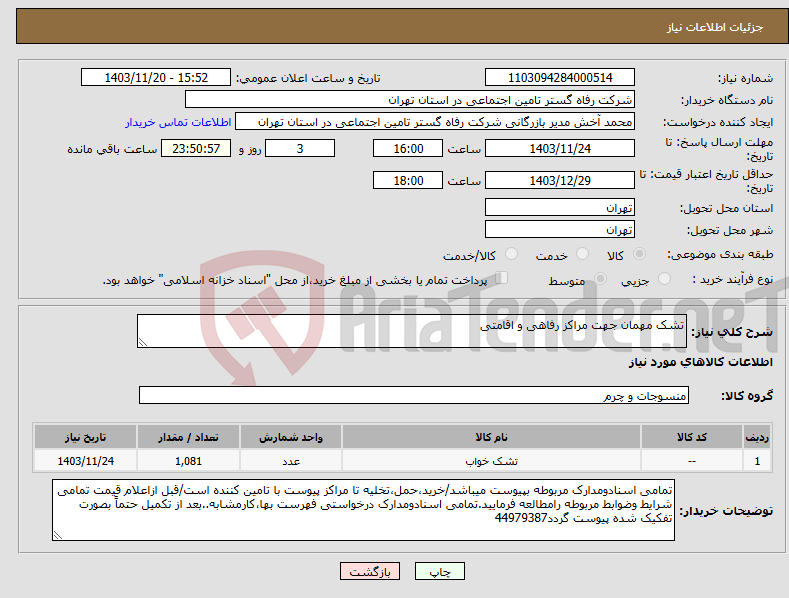The height and width of the screenshot is (598, 789).
Task: Select the جزیی purchase type radio
Action: (664, 278)
